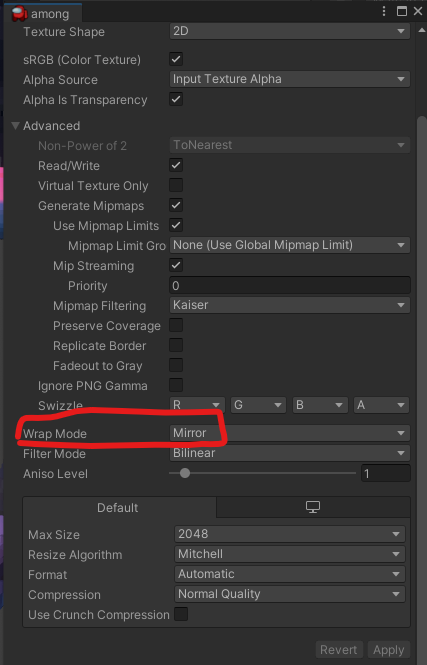
Task: Open the Max Size 2048 dropdown
Action: pos(290,534)
